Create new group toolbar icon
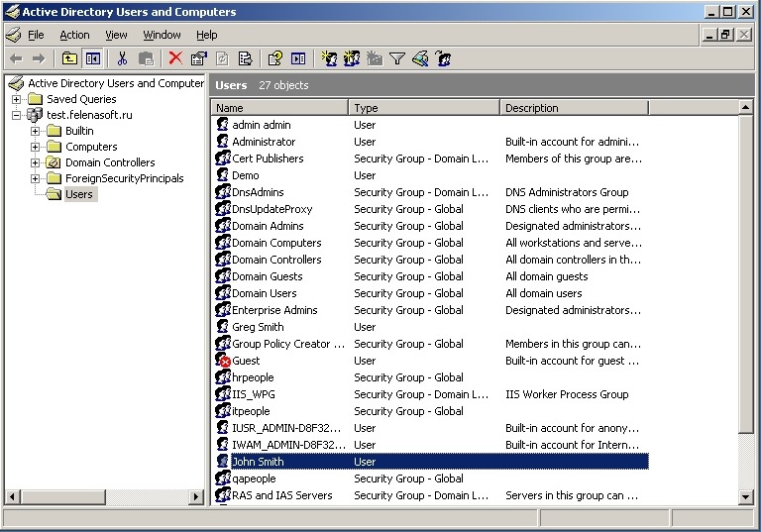Image resolution: width=761 pixels, height=532 pixels. click(352, 59)
